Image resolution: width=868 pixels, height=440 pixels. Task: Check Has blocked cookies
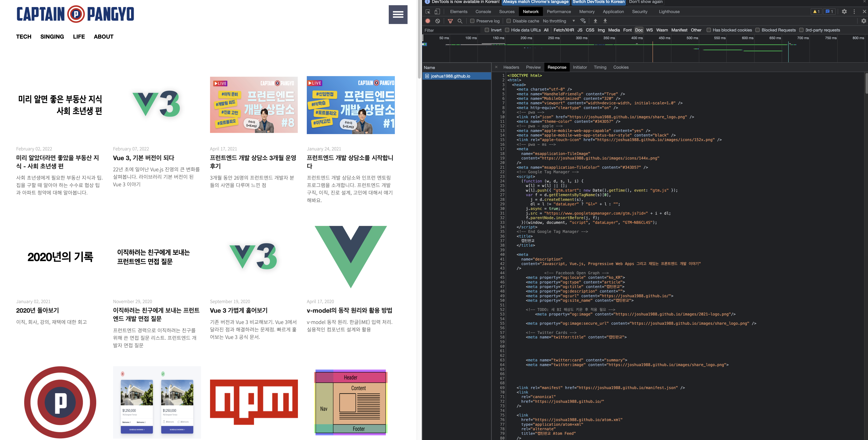point(709,30)
